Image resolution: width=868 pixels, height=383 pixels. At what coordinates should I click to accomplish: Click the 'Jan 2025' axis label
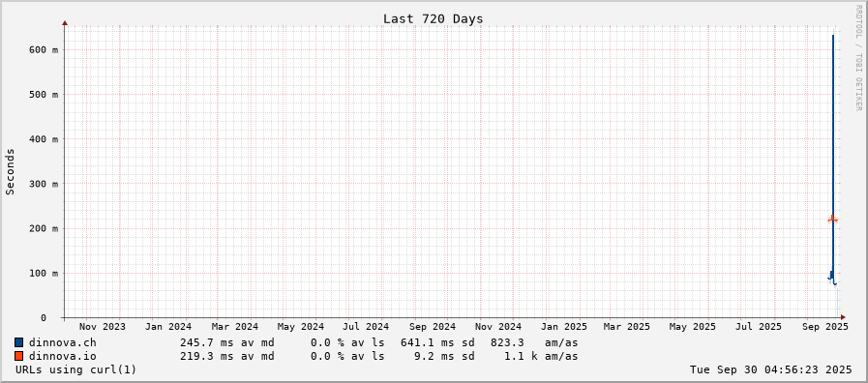click(564, 327)
